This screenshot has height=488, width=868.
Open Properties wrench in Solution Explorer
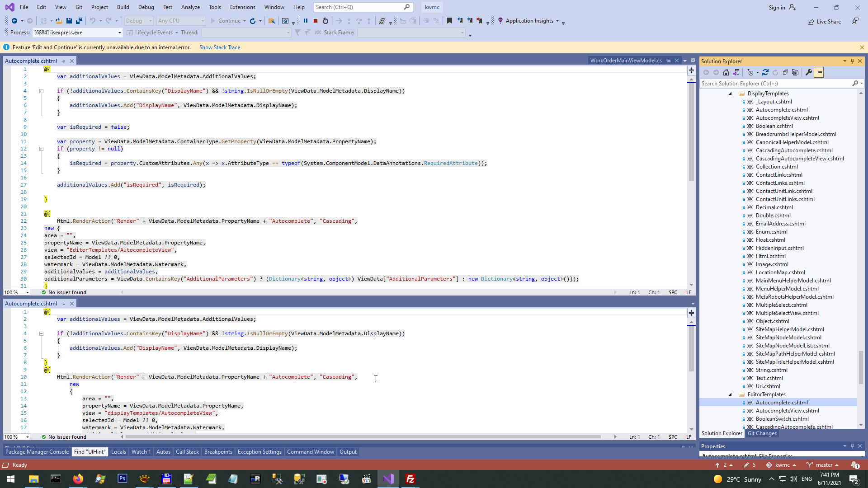[809, 72]
